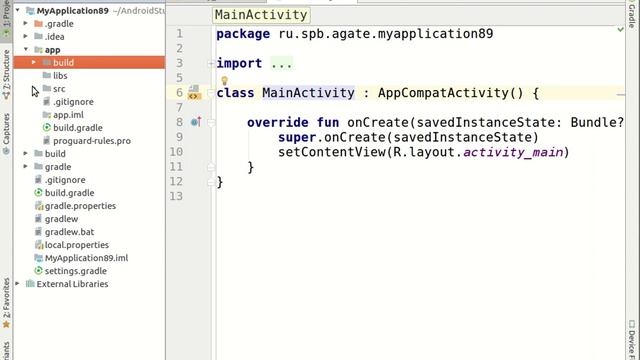Viewport: 640px width, 360px height.
Task: Select gradle.properties file
Action: 80,206
